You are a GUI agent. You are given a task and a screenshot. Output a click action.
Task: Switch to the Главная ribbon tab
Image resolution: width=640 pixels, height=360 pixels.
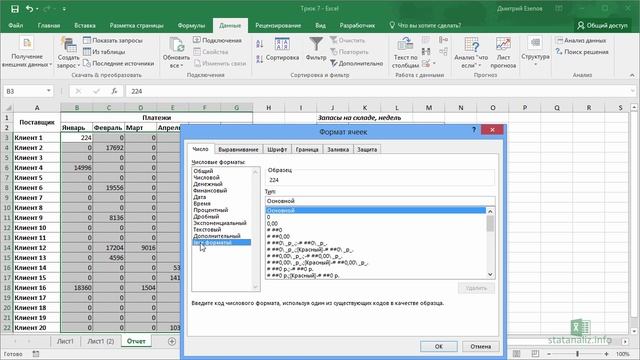[49, 25]
